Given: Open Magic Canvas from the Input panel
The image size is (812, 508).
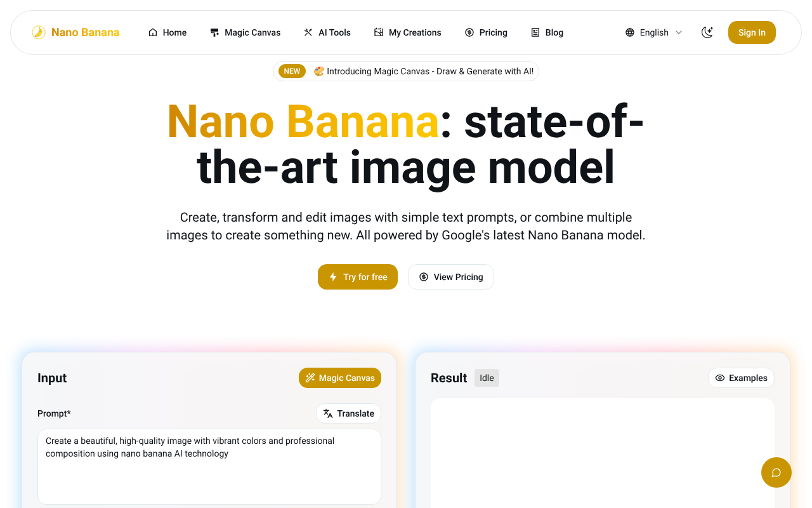Looking at the screenshot, I should point(340,378).
